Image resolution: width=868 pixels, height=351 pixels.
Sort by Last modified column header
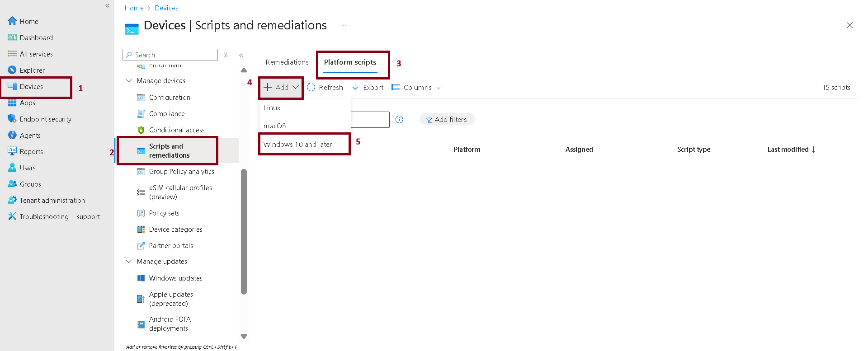tap(792, 149)
